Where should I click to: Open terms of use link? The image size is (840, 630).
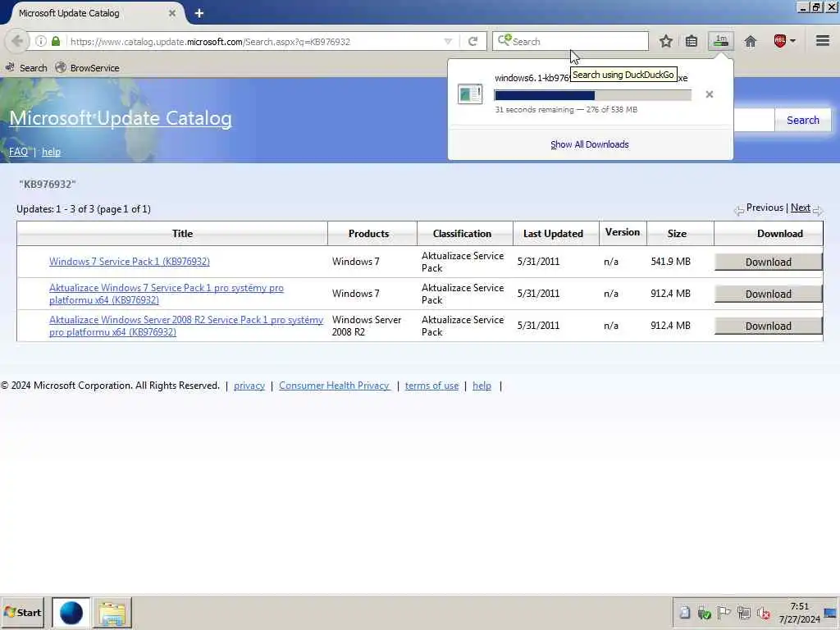431,386
